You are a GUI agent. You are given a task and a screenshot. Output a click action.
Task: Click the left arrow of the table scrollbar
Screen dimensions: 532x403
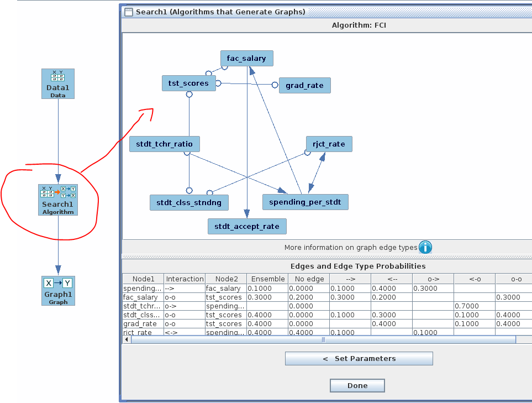coord(126,339)
